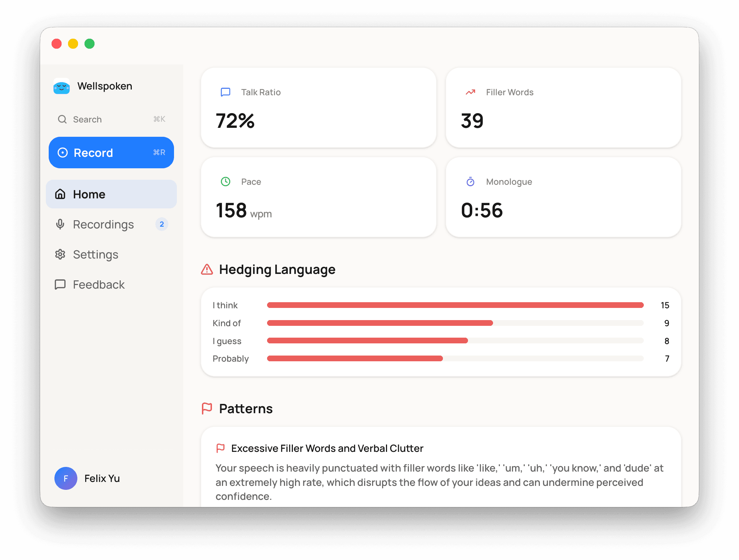The height and width of the screenshot is (560, 739).
Task: Select the Record microphone icon in sidebar
Action: click(x=63, y=153)
